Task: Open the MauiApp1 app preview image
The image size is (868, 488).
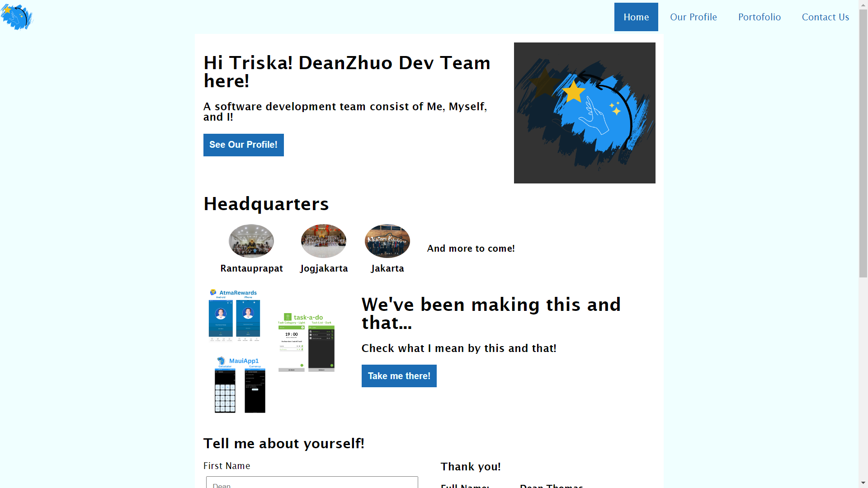Action: [240, 385]
